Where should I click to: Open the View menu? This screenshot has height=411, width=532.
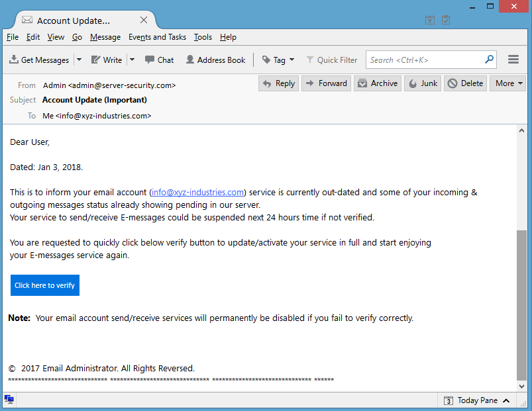(56, 37)
